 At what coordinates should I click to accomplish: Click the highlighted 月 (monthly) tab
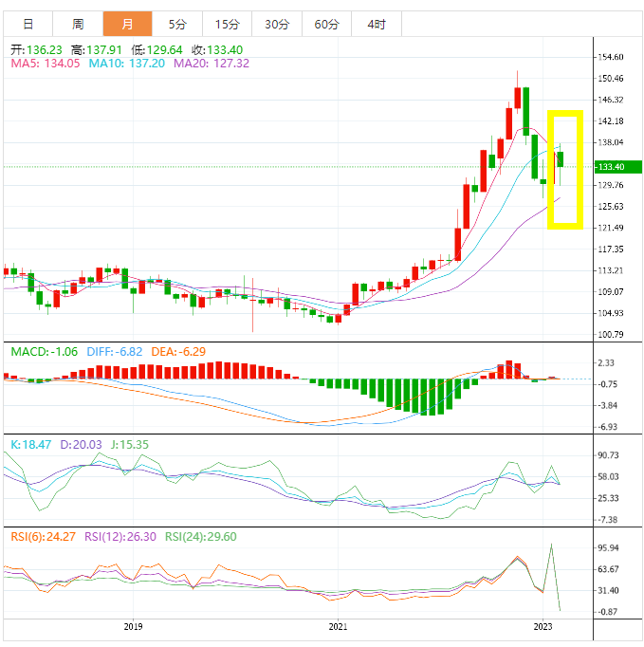pos(126,24)
